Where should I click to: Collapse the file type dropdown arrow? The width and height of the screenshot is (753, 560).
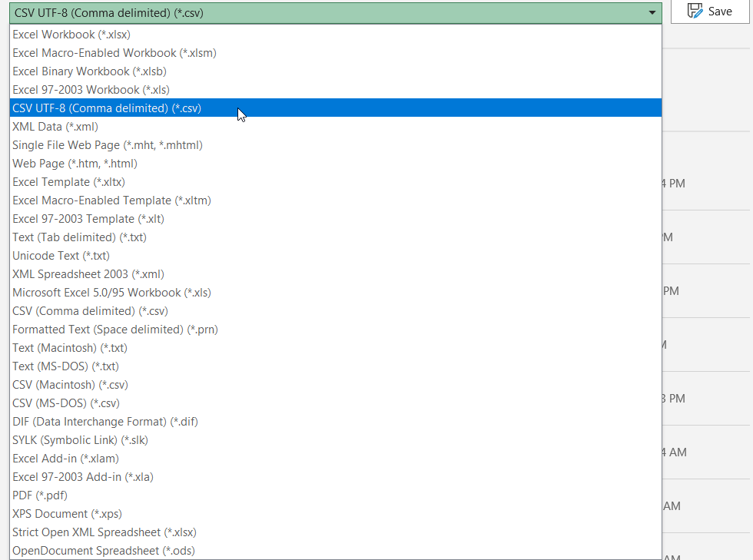[x=652, y=13]
